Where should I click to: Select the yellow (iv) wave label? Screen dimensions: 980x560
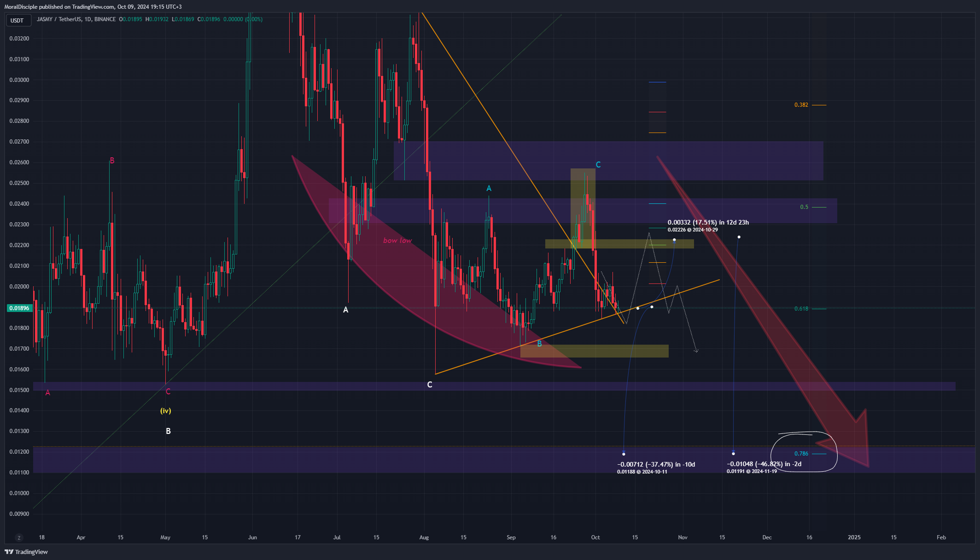[166, 411]
